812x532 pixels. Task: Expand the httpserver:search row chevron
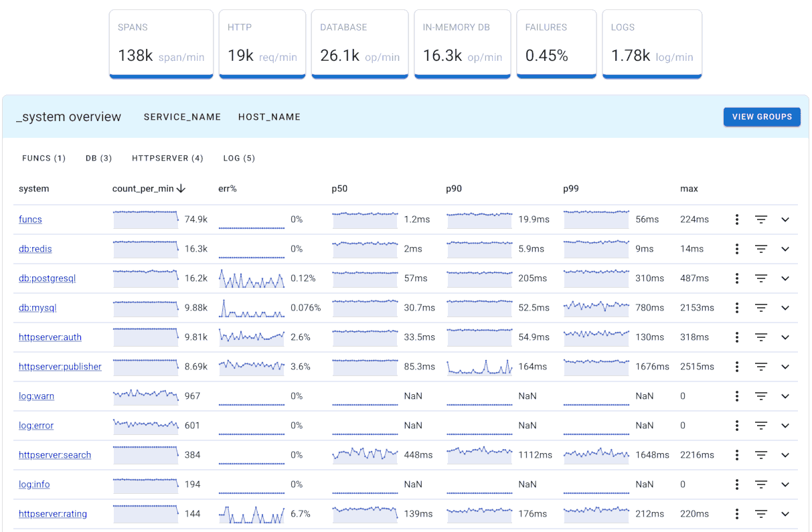pos(785,455)
